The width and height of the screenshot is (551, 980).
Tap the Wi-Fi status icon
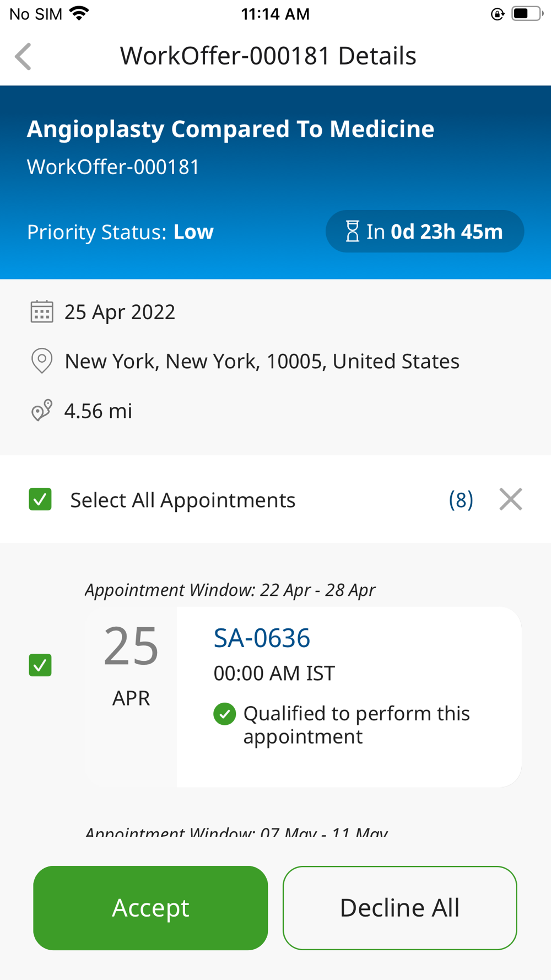(79, 14)
